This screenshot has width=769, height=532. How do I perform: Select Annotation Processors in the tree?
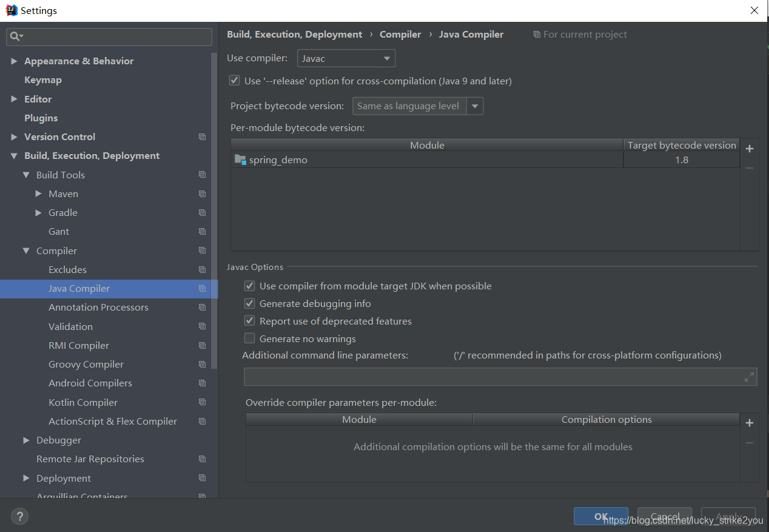click(98, 308)
